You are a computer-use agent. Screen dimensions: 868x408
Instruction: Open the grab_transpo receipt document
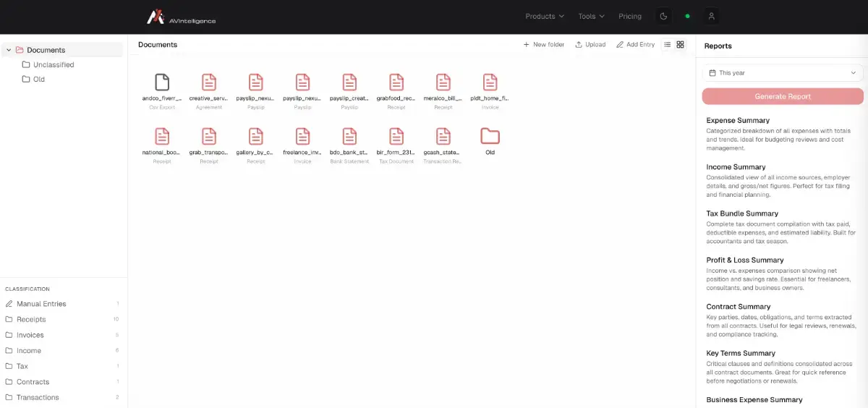coord(209,145)
